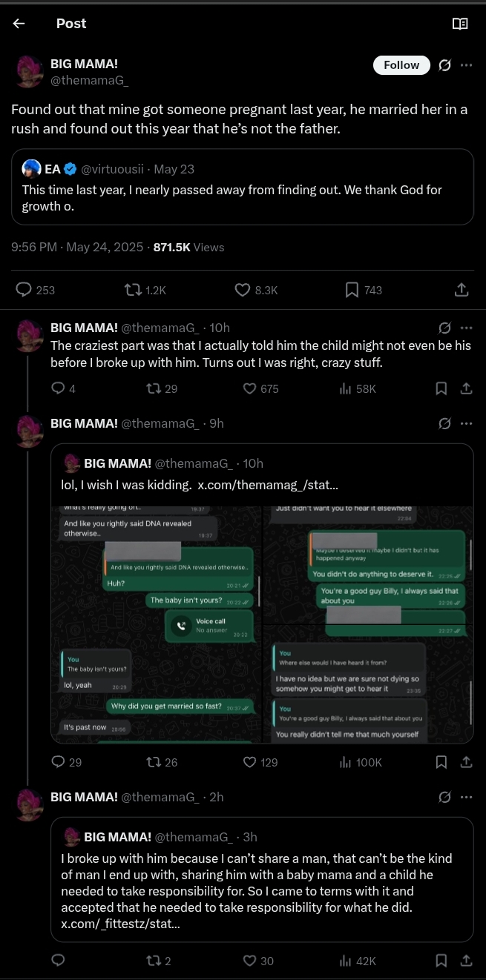Open WhatsApp chat screenshot image

pyautogui.click(x=262, y=623)
